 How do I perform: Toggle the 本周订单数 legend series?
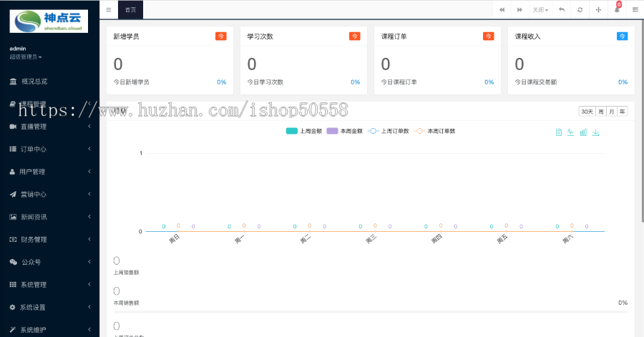pos(434,131)
